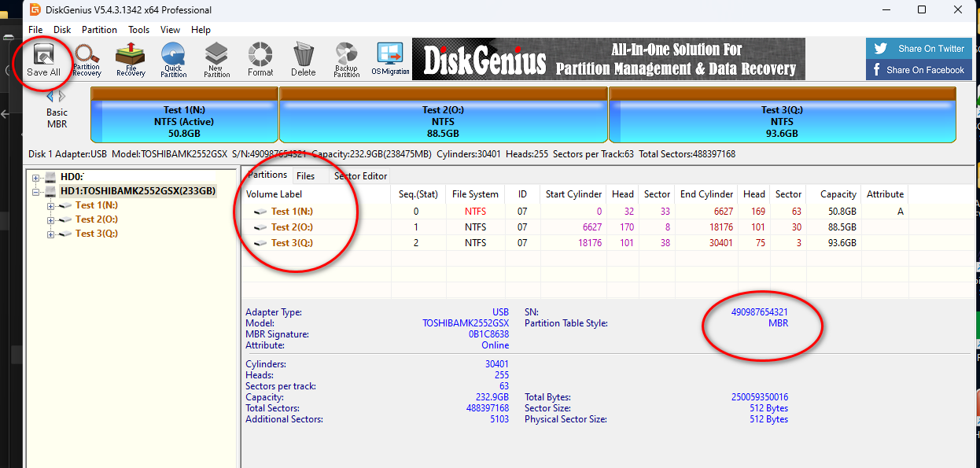The width and height of the screenshot is (980, 468).
Task: Select HD1:TOSHIBAMK2552GSX(233GB) in the tree
Action: click(x=138, y=191)
